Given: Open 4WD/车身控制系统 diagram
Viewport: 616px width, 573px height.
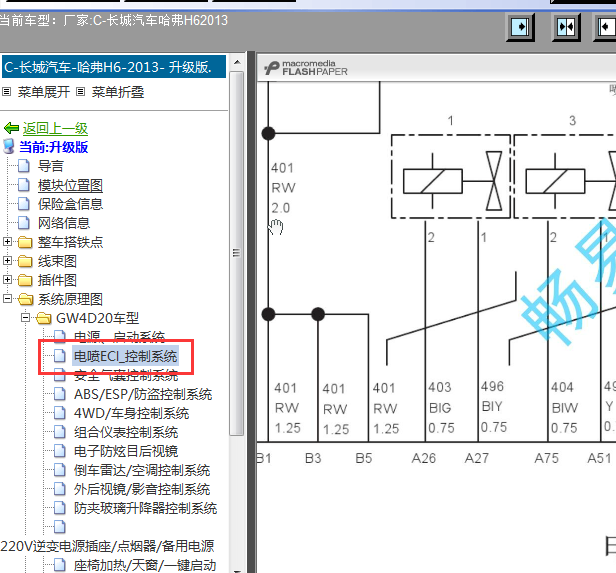Looking at the screenshot, I should (132, 413).
